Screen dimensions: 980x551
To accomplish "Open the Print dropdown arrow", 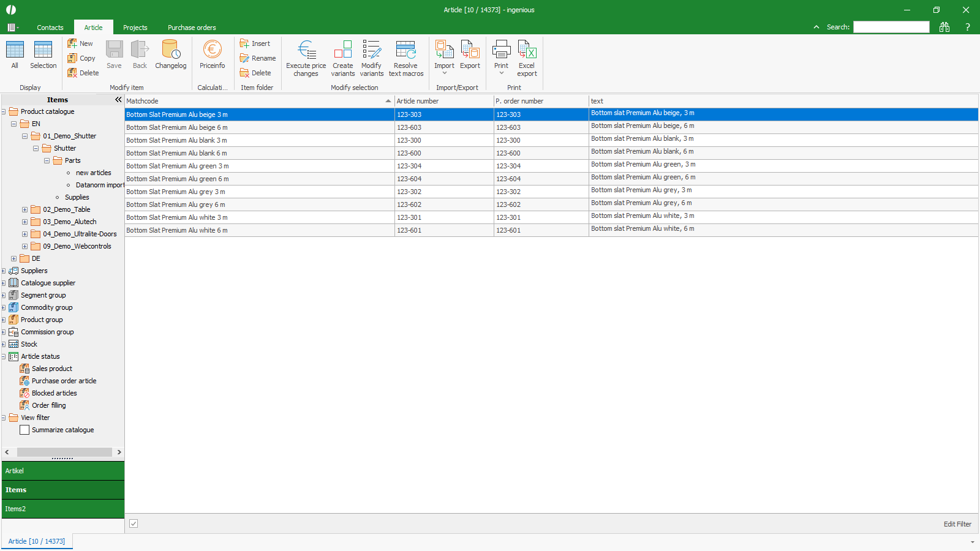I will [x=501, y=73].
